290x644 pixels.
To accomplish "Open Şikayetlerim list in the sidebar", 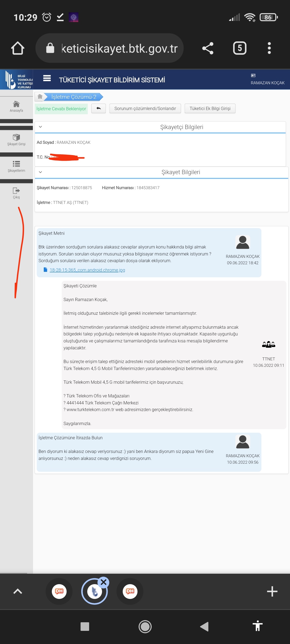I will click(x=16, y=166).
